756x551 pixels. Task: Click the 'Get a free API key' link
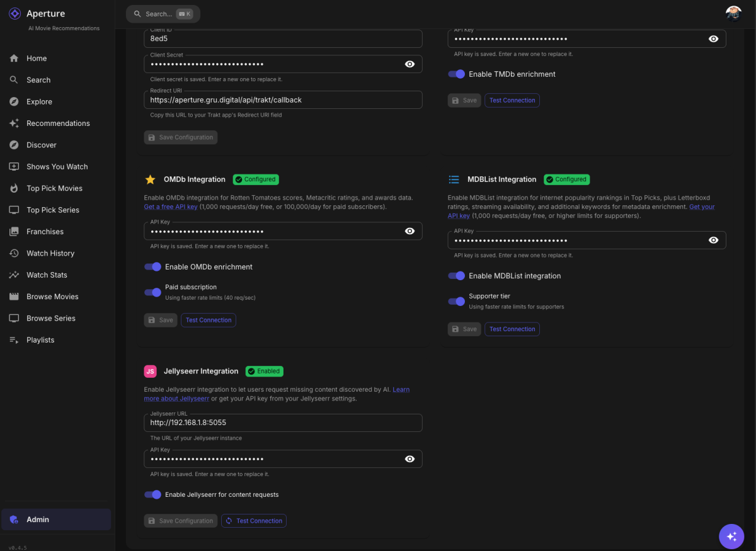(x=171, y=207)
